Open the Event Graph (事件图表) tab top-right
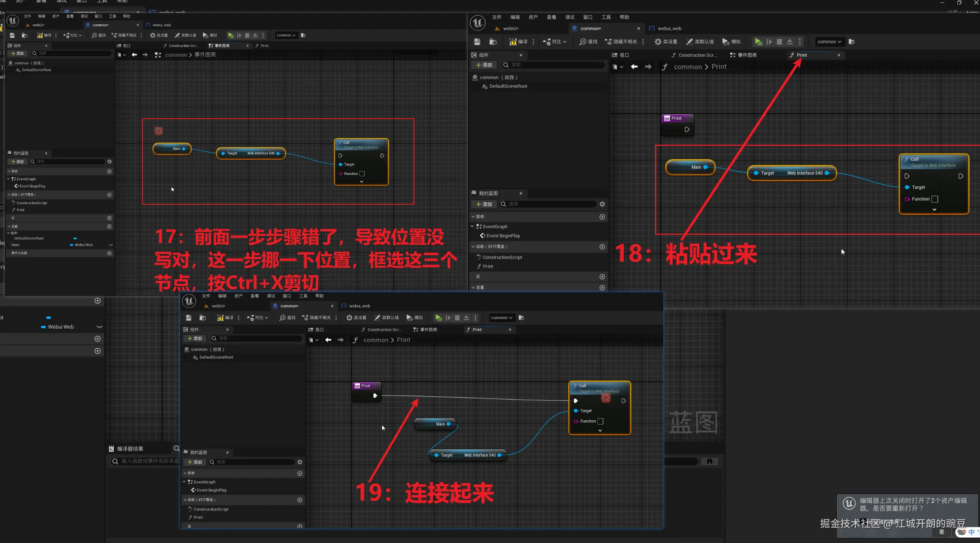 pos(746,55)
